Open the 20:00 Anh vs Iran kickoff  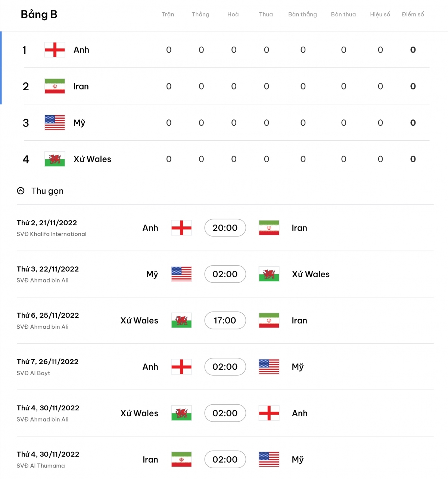coord(225,228)
